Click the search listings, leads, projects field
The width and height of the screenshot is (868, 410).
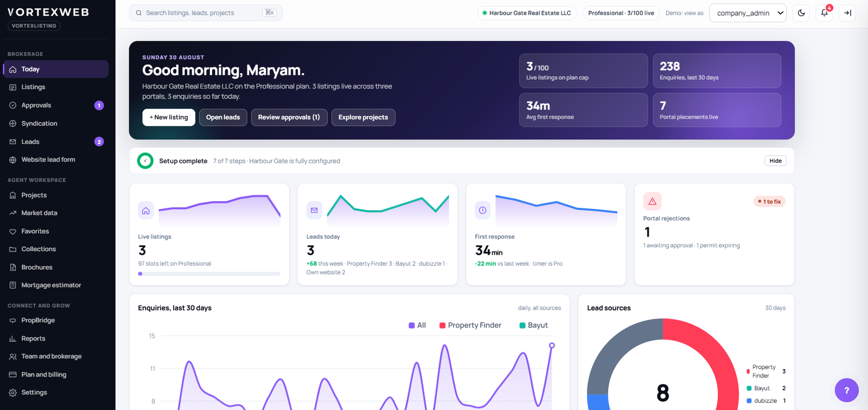(x=206, y=13)
